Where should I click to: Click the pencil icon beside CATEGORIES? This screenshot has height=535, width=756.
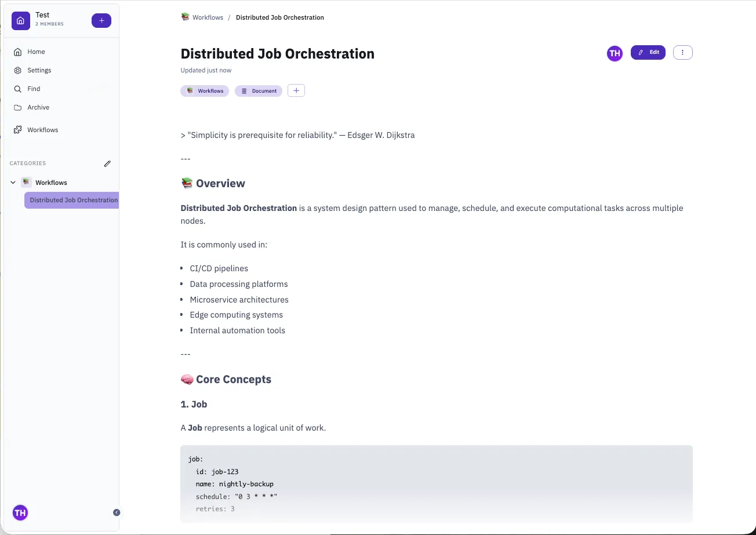click(107, 163)
